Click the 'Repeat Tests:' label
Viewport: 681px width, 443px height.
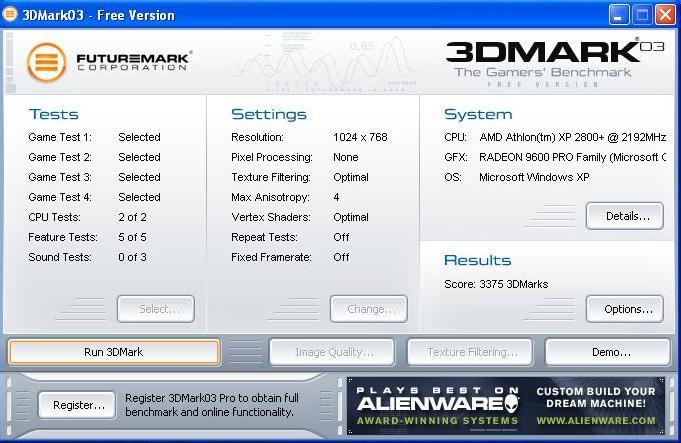pyautogui.click(x=264, y=237)
